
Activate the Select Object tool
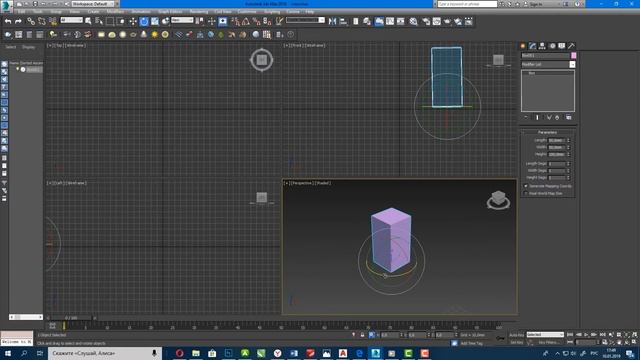[x=88, y=21]
